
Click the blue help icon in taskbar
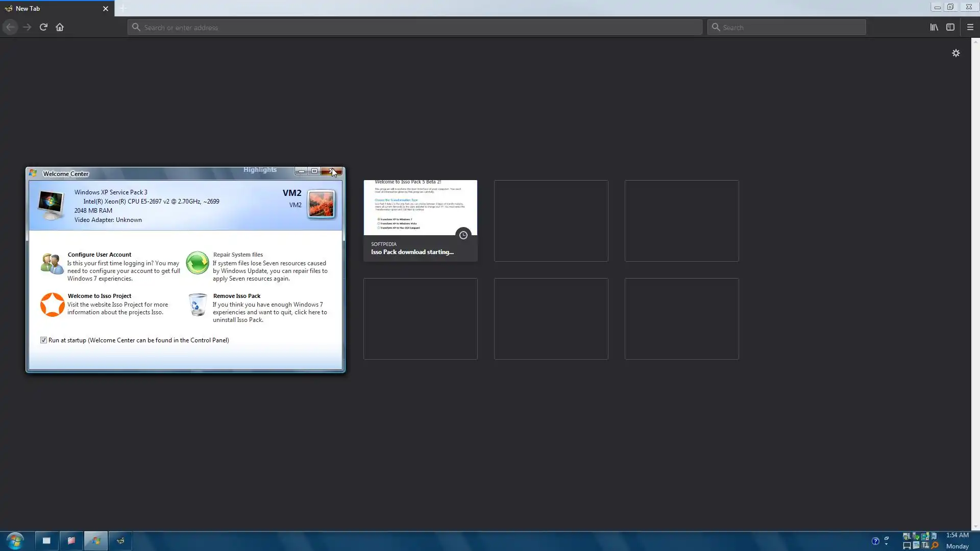click(x=875, y=541)
